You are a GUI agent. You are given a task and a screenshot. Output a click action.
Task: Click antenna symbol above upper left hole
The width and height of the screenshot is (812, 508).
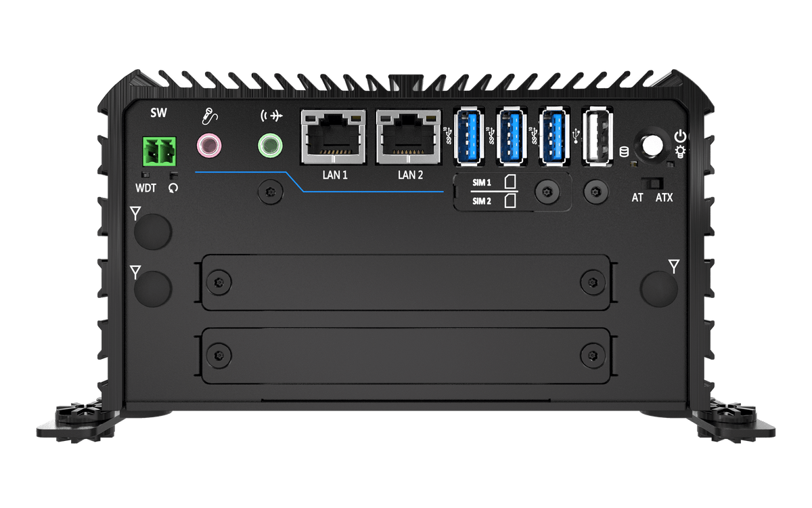[x=136, y=215]
